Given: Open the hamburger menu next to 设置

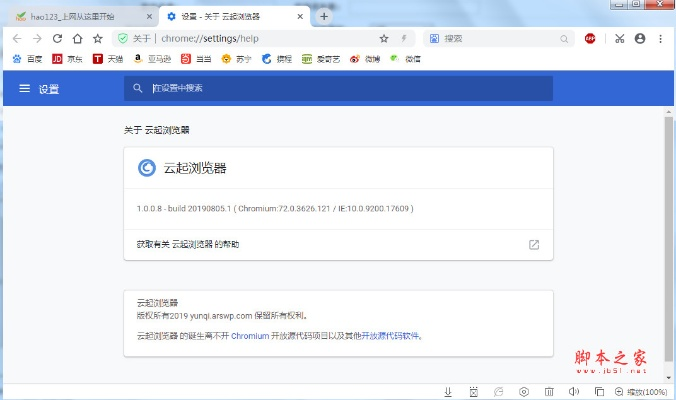Looking at the screenshot, I should (24, 89).
